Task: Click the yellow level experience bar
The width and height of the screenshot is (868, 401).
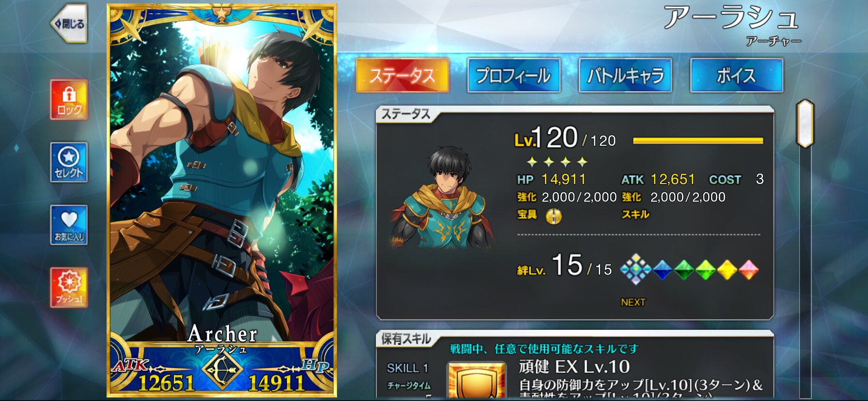Action: click(x=698, y=141)
